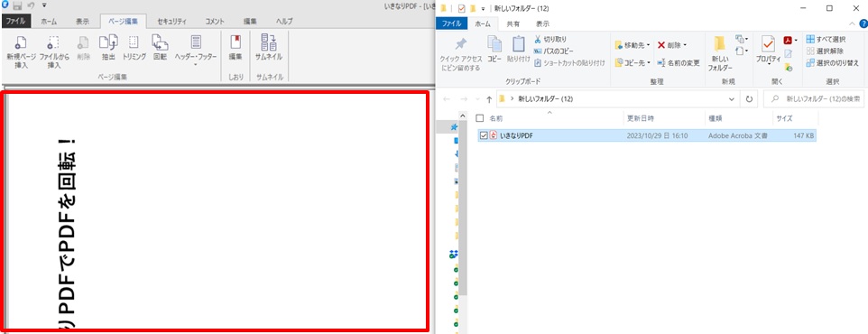Screen dimensions: 868x334
Task: Click the 新しいフォルダー (12)の検索 search field
Action: [814, 99]
